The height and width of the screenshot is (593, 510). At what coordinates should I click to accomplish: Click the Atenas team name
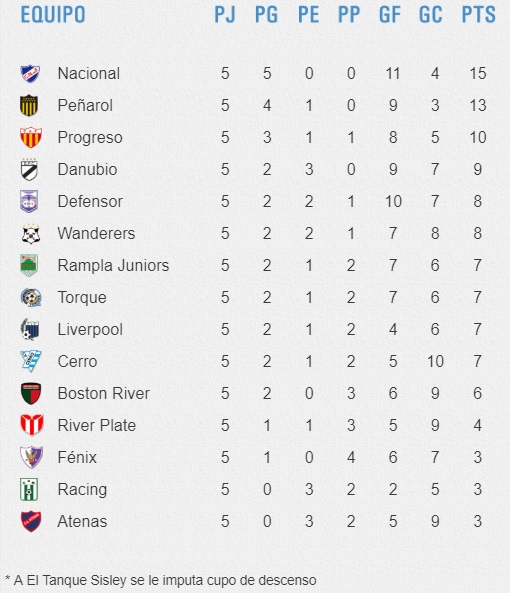pyautogui.click(x=82, y=522)
